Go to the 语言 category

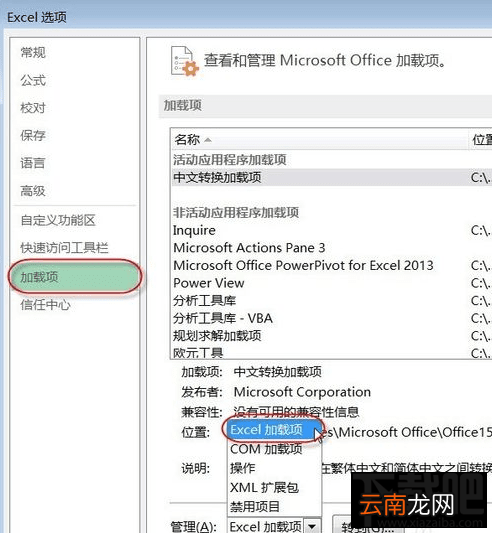coord(33,163)
